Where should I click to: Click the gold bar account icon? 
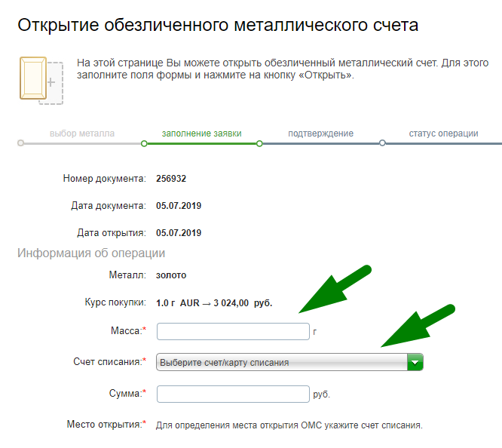[x=39, y=78]
